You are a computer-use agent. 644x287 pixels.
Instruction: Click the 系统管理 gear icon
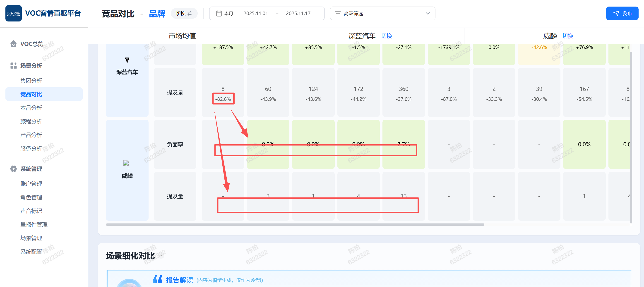[x=14, y=169]
